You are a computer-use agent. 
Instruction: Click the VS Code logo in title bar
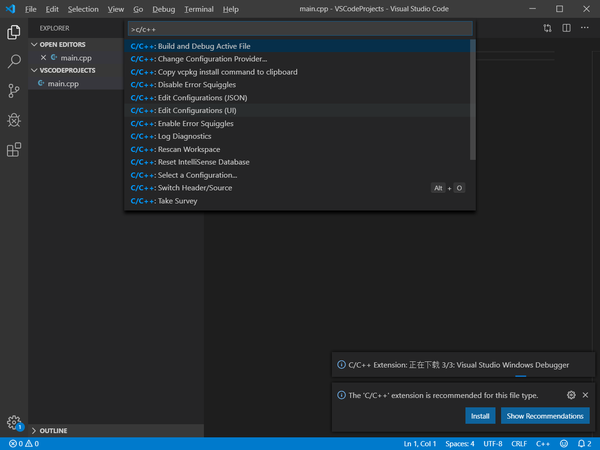[11, 9]
